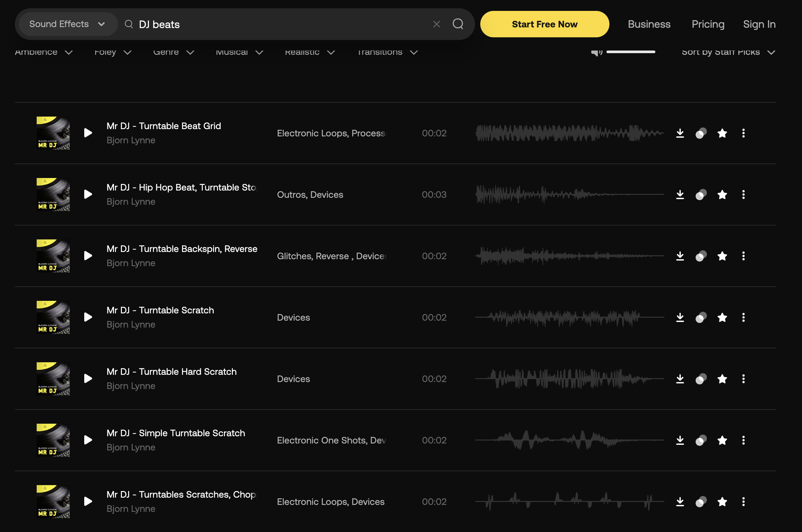
Task: Star the Turntables Scratches, Chop track
Action: [722, 502]
